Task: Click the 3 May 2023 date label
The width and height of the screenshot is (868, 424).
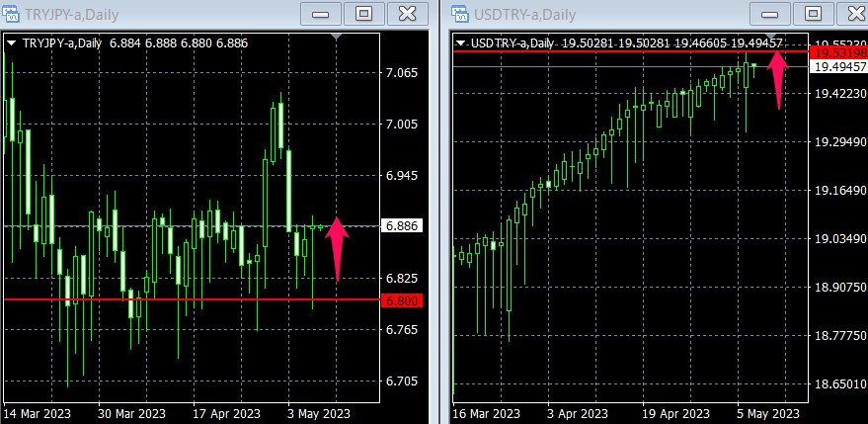Action: tap(319, 414)
